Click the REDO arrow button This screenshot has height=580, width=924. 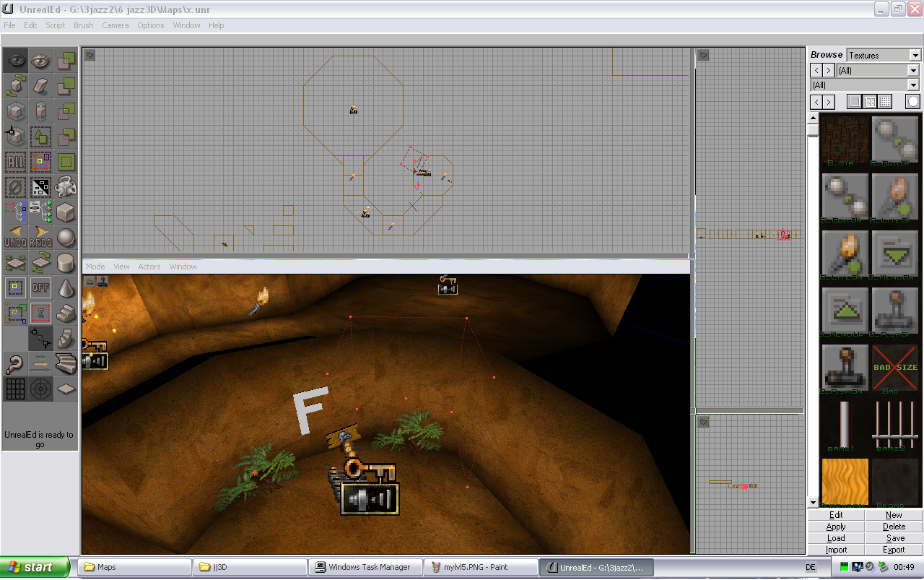tap(40, 237)
